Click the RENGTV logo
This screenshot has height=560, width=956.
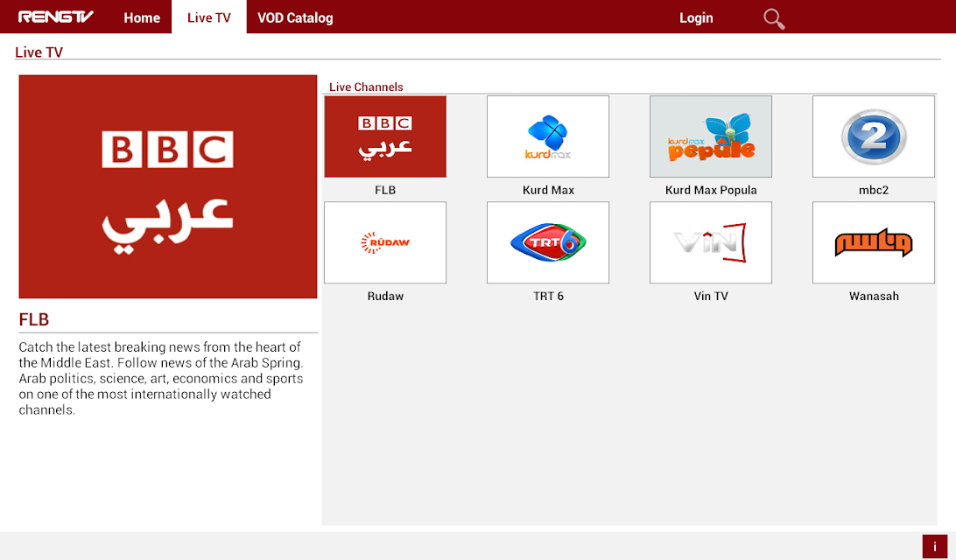pyautogui.click(x=55, y=17)
